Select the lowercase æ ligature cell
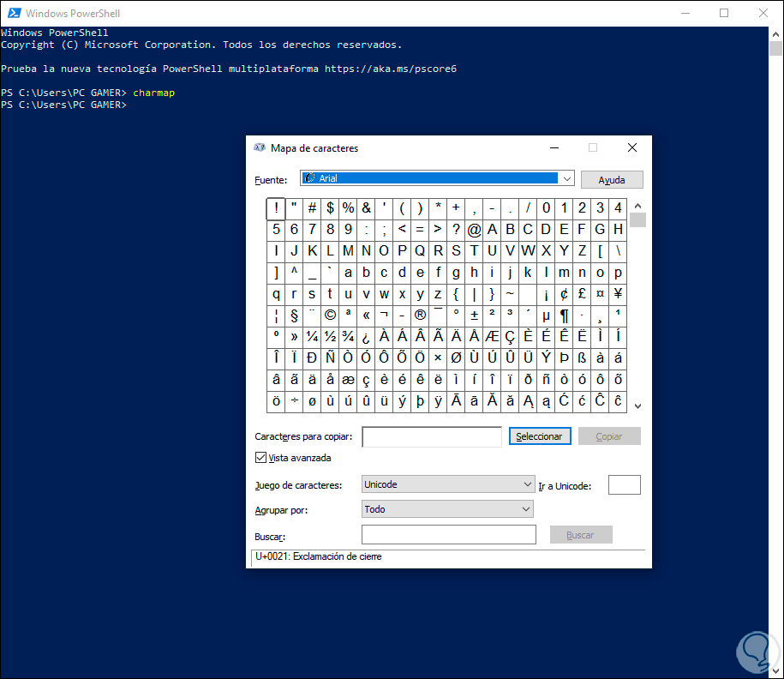The width and height of the screenshot is (784, 679). pos(348,381)
